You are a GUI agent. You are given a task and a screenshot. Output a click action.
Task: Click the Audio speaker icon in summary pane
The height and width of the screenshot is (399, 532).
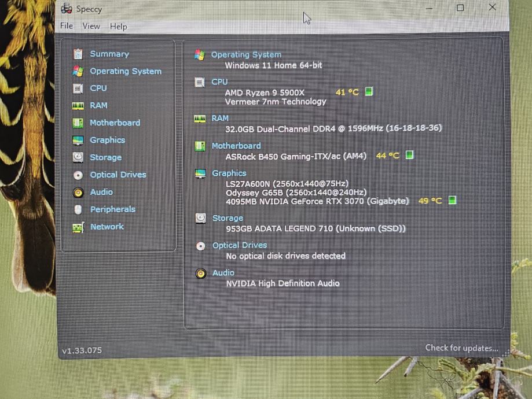click(x=201, y=274)
